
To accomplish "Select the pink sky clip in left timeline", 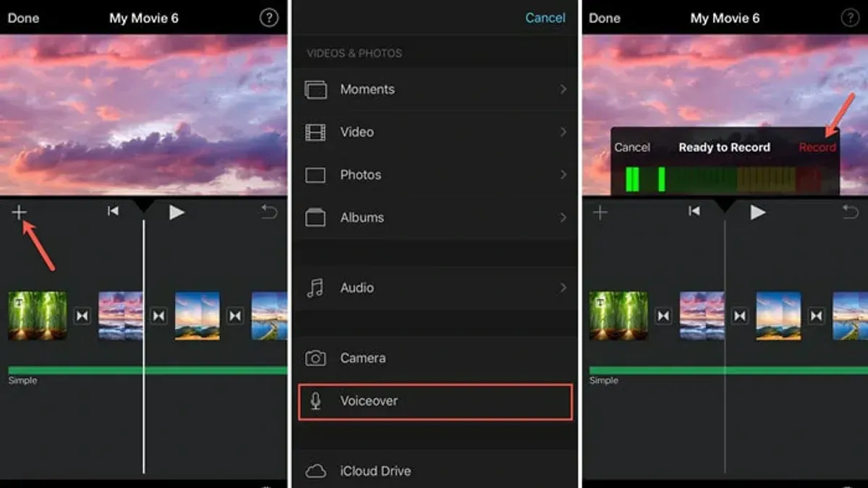I will coord(121,316).
